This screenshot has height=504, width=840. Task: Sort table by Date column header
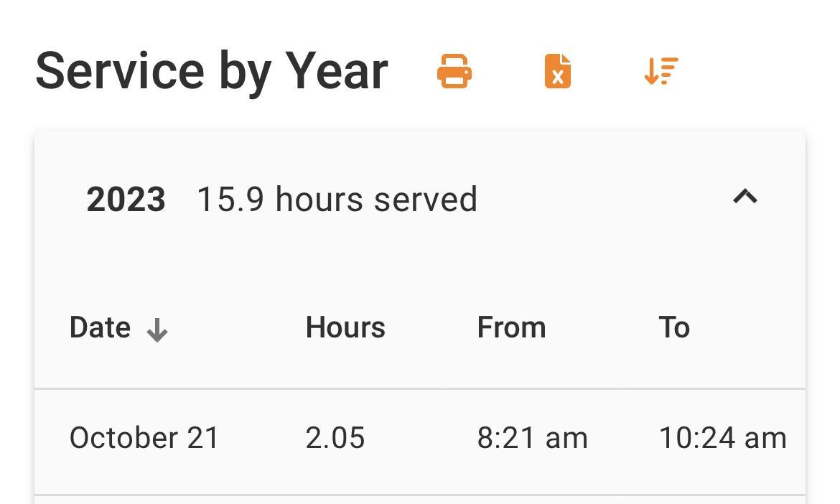(100, 328)
